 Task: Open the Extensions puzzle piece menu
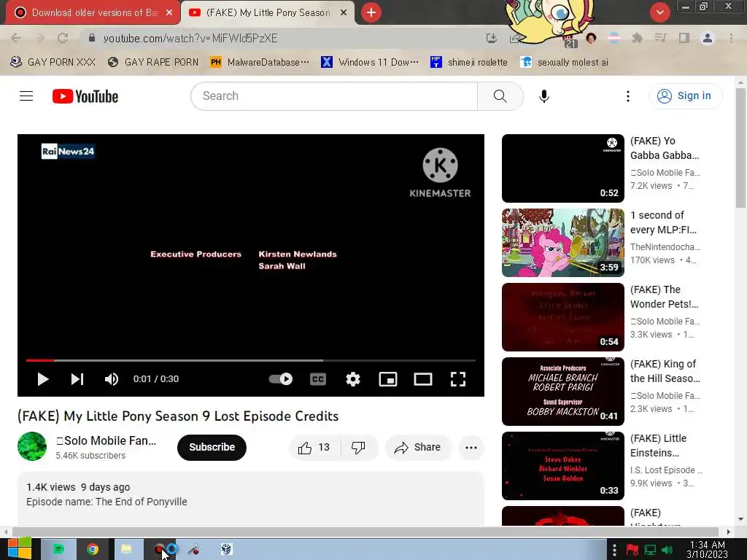click(x=637, y=38)
